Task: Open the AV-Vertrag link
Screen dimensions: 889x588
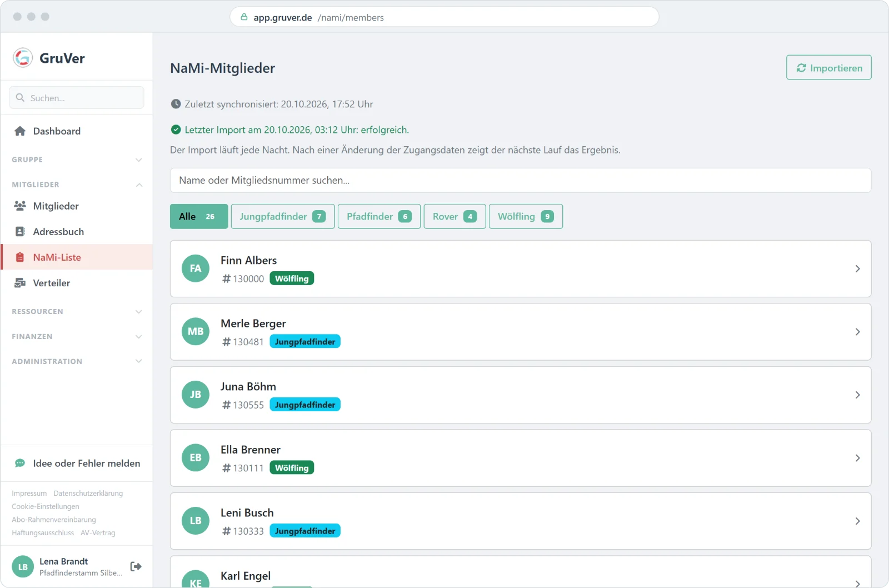Action: (x=98, y=533)
